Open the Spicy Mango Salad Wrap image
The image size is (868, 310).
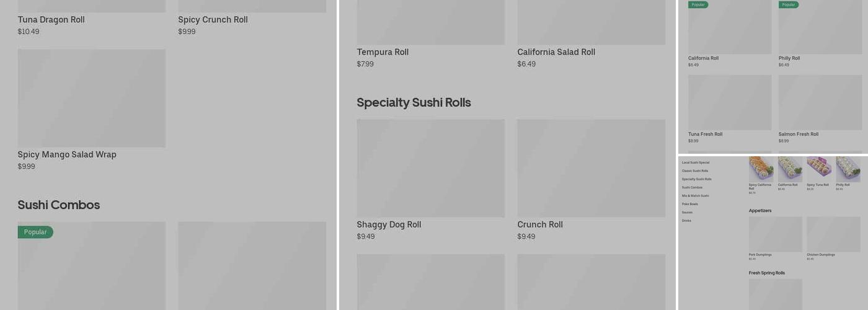coord(91,98)
